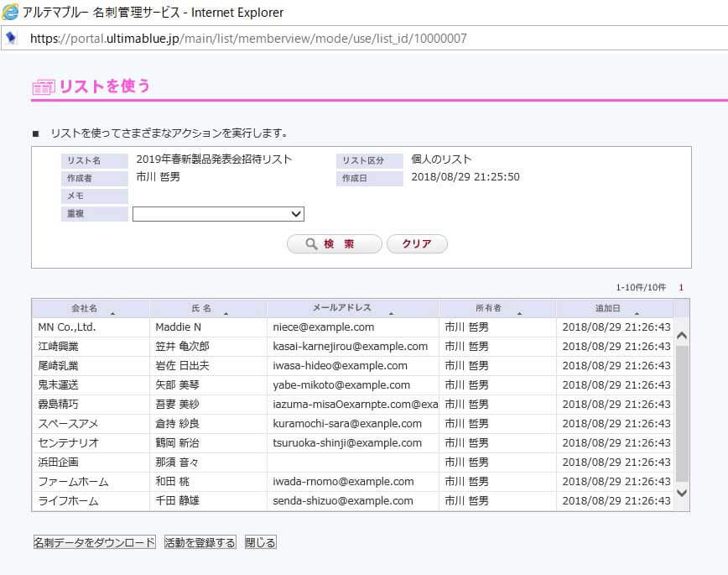This screenshot has height=575, width=728.
Task: Click senda-shizuo@example.com email cell
Action: (353, 501)
